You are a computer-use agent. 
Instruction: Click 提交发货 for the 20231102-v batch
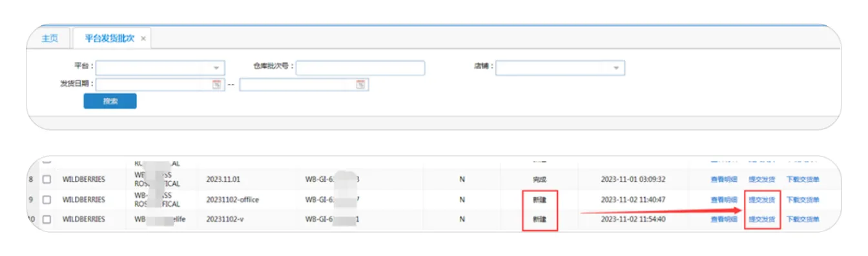[761, 220]
